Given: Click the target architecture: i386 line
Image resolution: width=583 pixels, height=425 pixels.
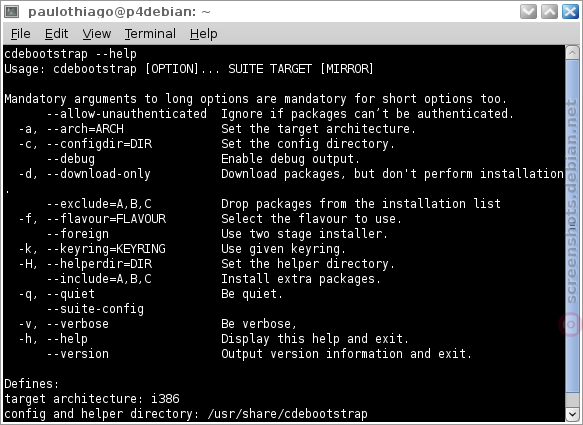Looking at the screenshot, I should point(92,399).
